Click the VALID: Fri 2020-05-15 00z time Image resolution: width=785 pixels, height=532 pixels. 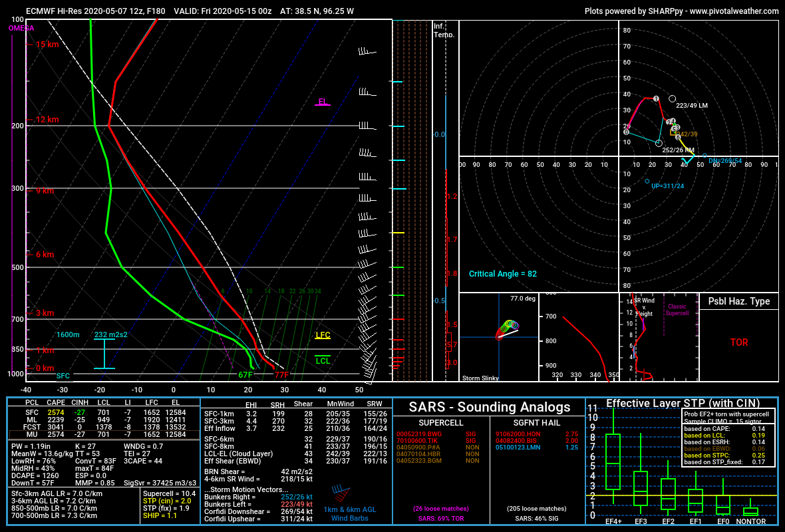(223, 11)
